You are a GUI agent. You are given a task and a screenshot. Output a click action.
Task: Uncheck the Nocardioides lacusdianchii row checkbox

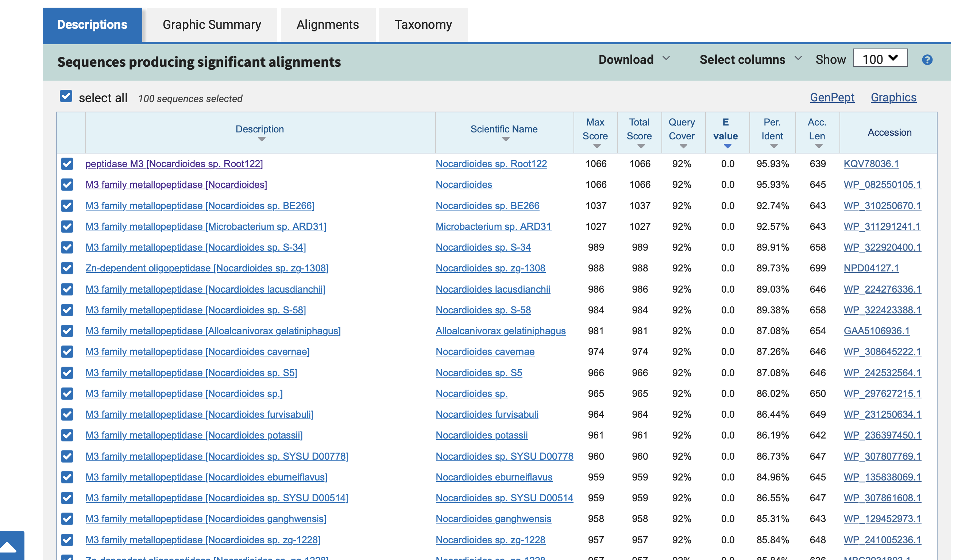67,289
